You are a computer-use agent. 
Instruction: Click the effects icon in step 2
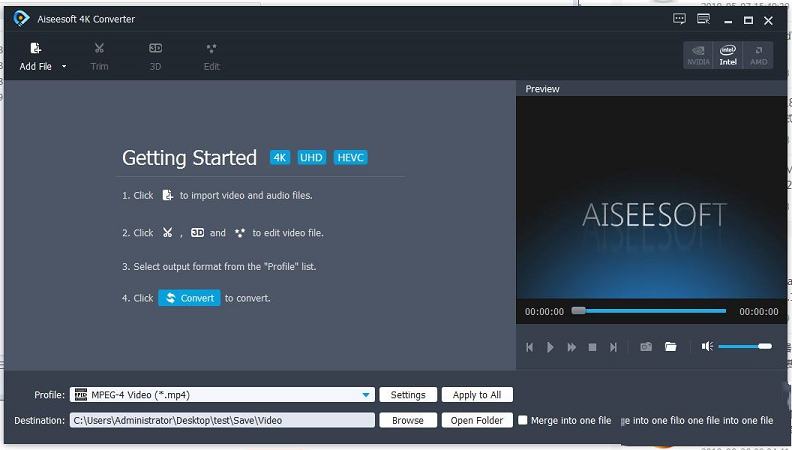point(239,232)
